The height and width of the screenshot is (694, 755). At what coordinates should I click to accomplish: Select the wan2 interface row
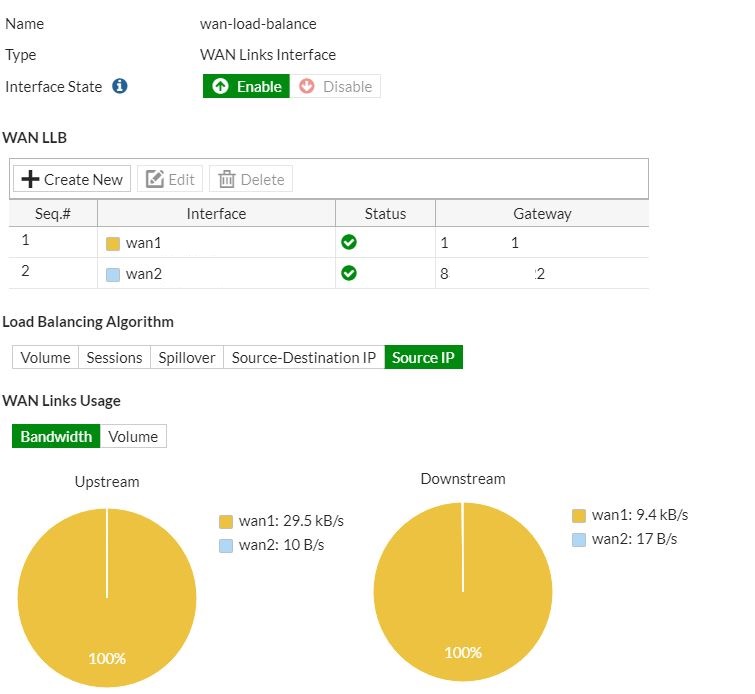(x=329, y=274)
